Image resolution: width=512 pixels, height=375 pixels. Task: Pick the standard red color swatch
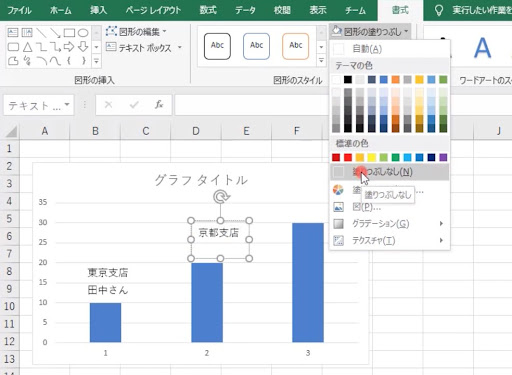348,157
